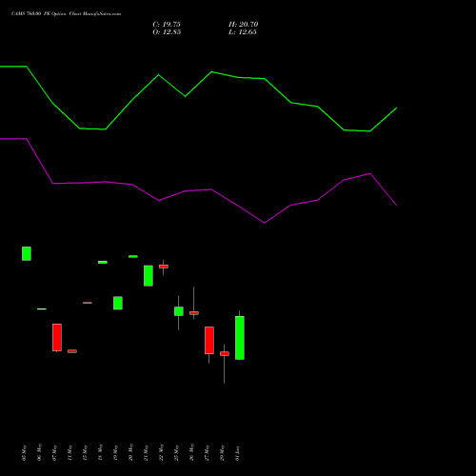Viewport: 476px width, 476px height.
Task: Select the red candle for 27 May
Action: click(x=209, y=340)
